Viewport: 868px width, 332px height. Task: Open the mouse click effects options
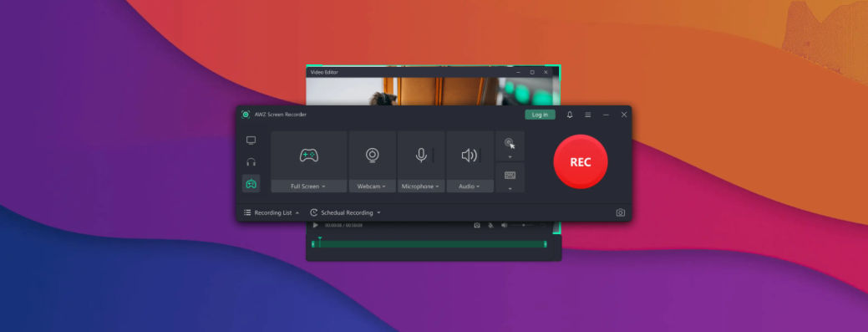click(510, 146)
